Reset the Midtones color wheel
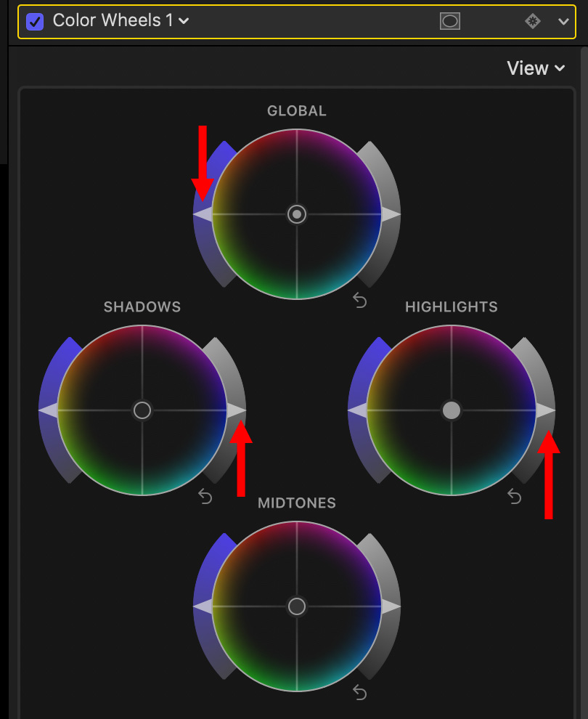 (x=360, y=692)
